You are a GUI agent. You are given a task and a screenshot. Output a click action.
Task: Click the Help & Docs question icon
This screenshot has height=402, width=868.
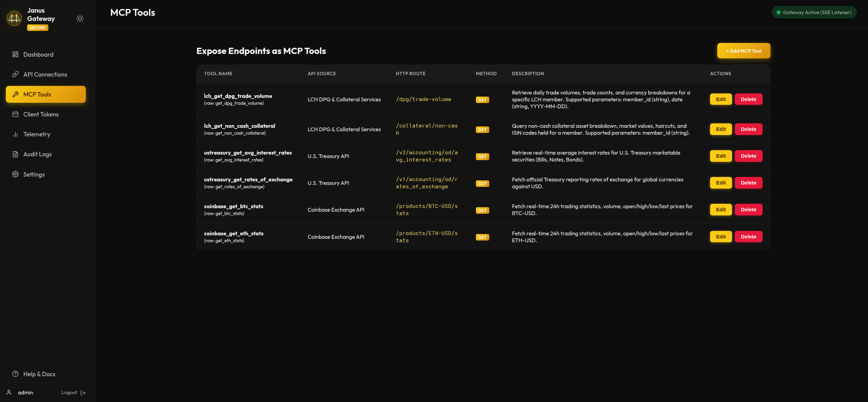[15, 374]
